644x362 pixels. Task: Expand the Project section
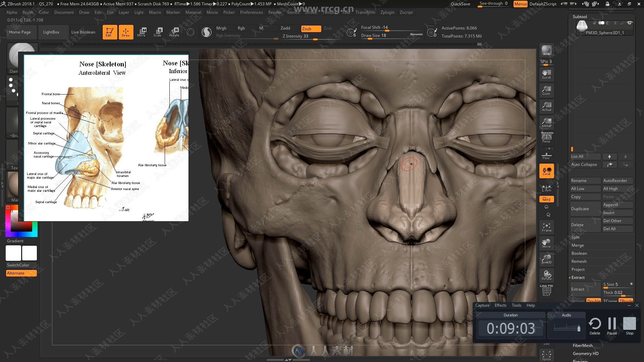tap(578, 269)
